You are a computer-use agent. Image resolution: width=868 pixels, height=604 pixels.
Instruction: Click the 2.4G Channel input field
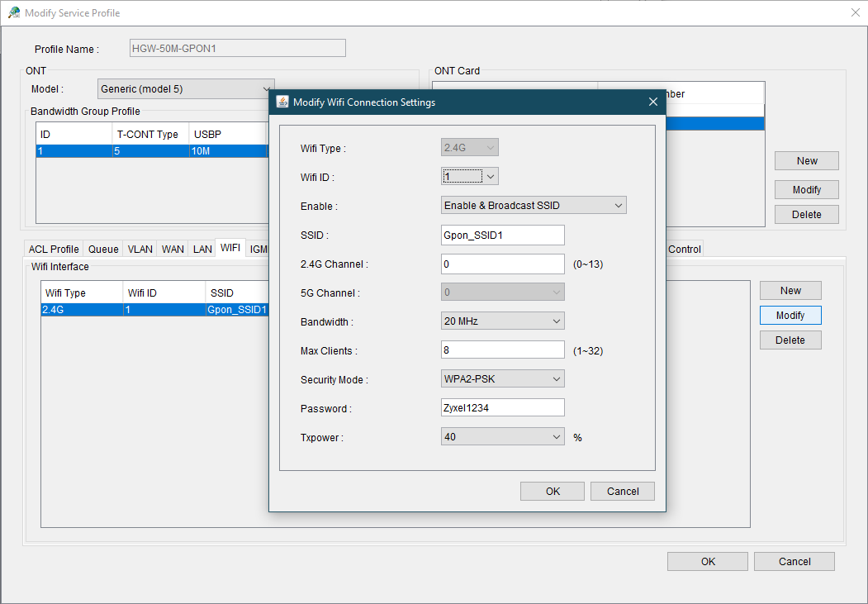tap(503, 264)
